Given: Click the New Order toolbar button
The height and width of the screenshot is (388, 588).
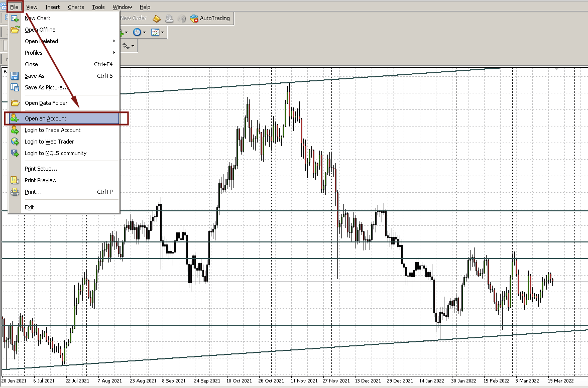Looking at the screenshot, I should point(133,18).
